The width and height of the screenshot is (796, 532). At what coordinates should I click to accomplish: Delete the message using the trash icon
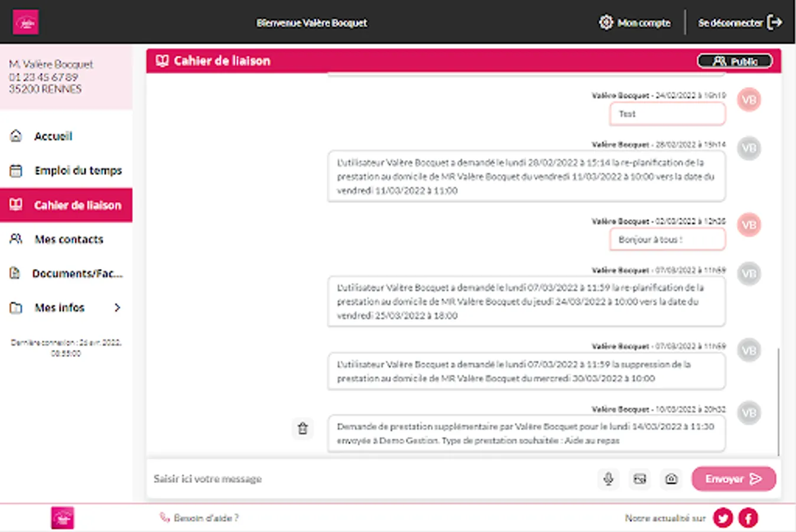[x=303, y=428]
